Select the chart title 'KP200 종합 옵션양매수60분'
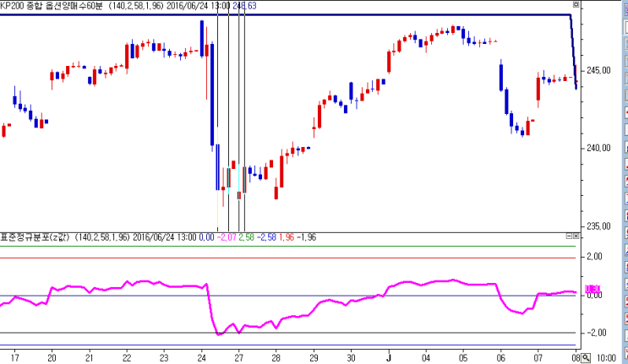 click(52, 6)
